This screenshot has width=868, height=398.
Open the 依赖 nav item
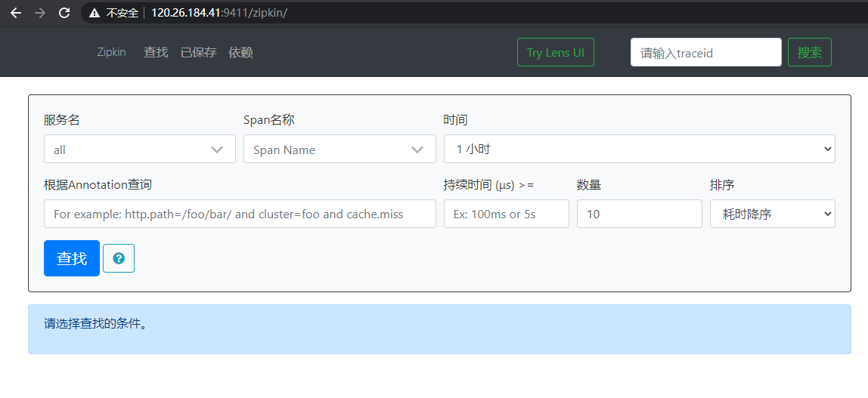[240, 53]
